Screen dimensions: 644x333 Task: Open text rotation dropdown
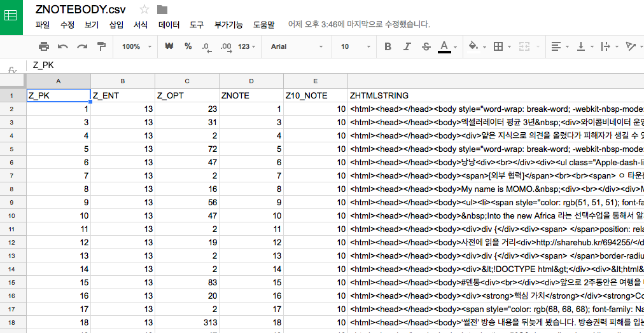634,47
